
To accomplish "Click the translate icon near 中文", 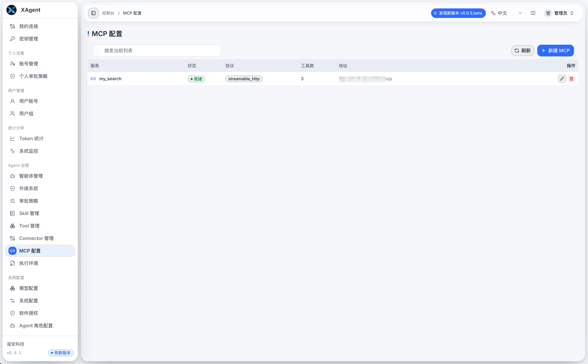I will (493, 13).
